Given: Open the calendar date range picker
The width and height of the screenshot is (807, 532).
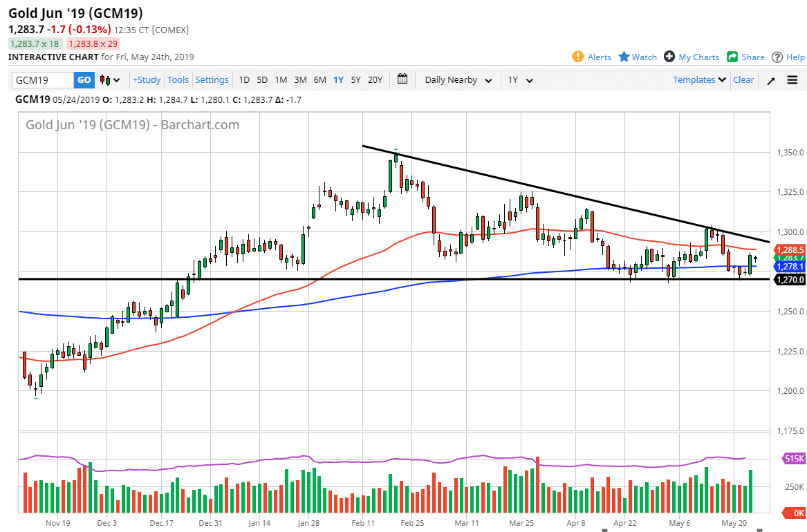Looking at the screenshot, I should click(403, 79).
